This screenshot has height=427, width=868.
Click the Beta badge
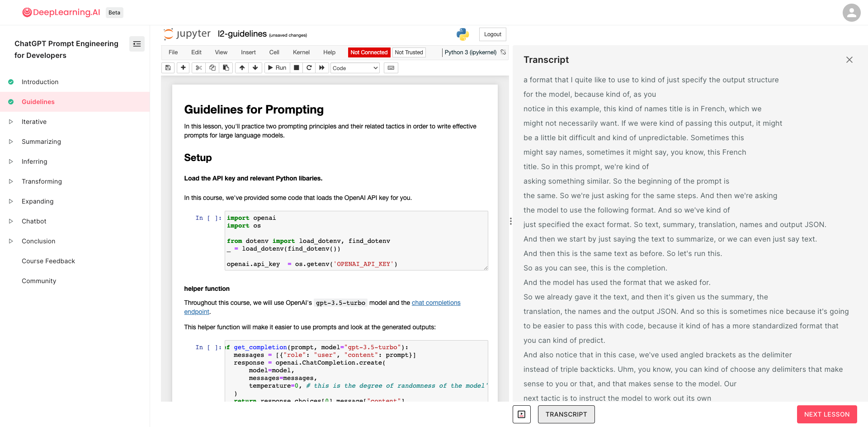[114, 13]
